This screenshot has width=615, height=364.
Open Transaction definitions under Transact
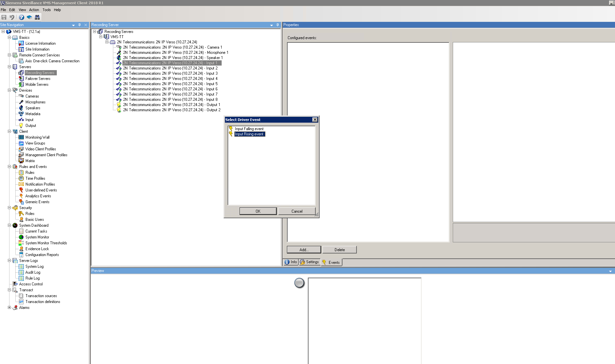(x=43, y=302)
